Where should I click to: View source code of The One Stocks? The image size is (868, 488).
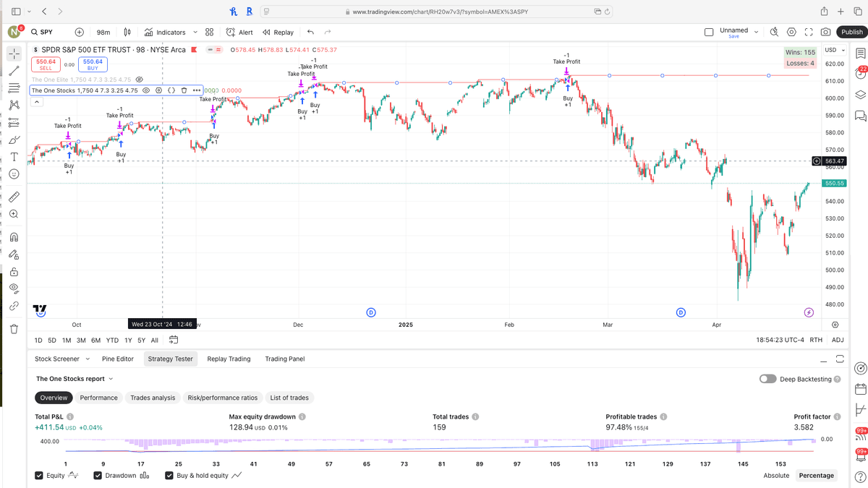171,90
